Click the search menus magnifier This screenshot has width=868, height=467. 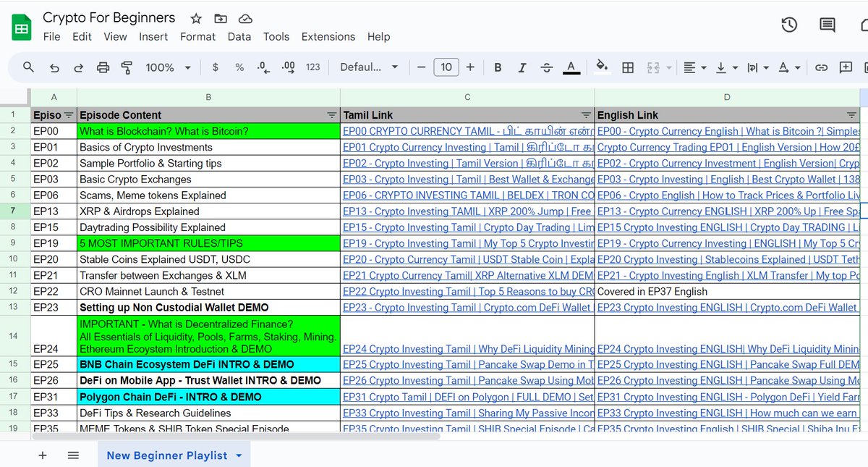tap(28, 67)
